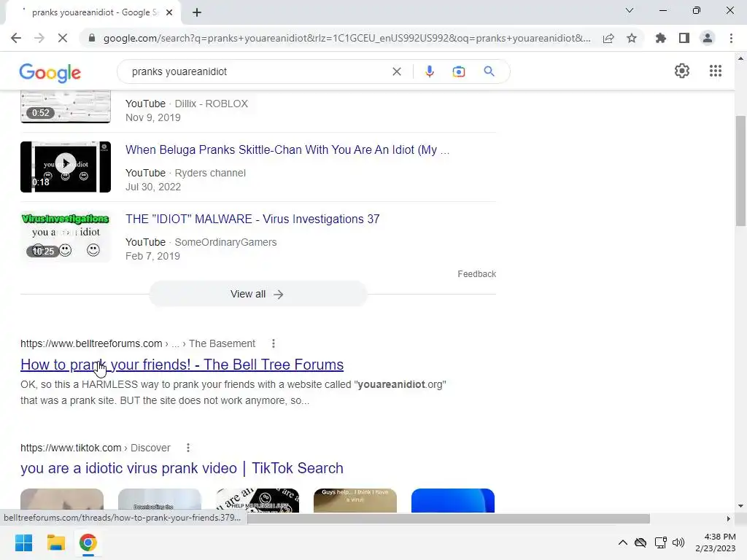
Task: Click View all videos button
Action: [x=258, y=295]
